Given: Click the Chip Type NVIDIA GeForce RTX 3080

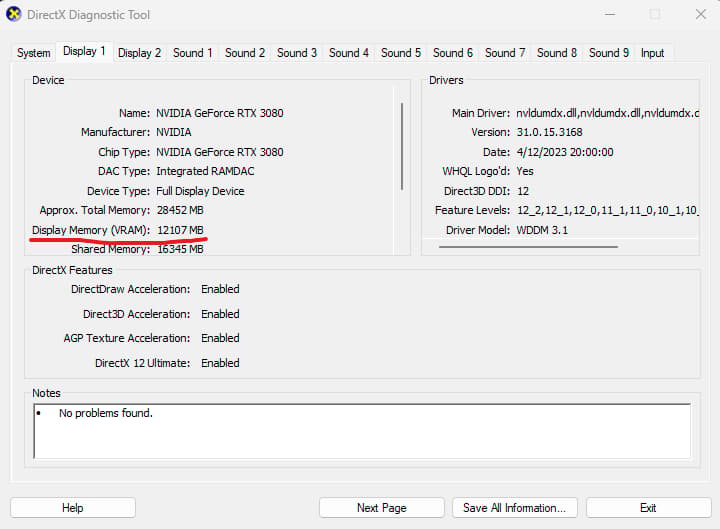Looking at the screenshot, I should [x=219, y=152].
